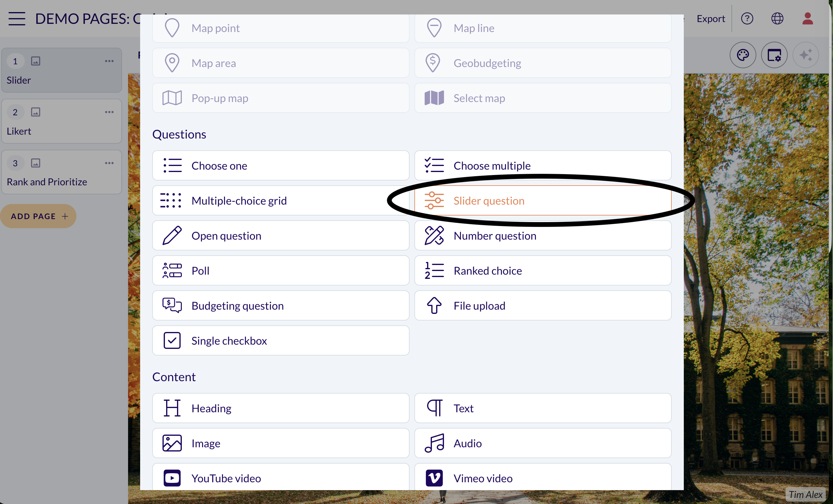The image size is (833, 504).
Task: Open the page settings window-gear icon
Action: 774,55
